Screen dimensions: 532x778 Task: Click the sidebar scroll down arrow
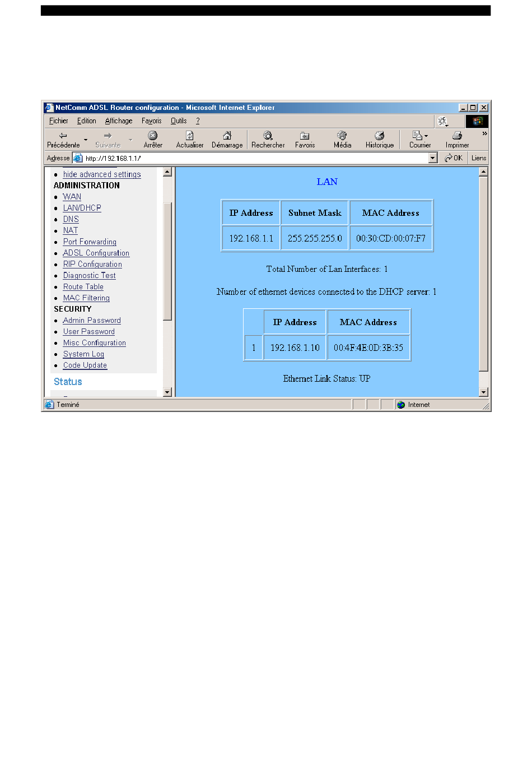[167, 392]
